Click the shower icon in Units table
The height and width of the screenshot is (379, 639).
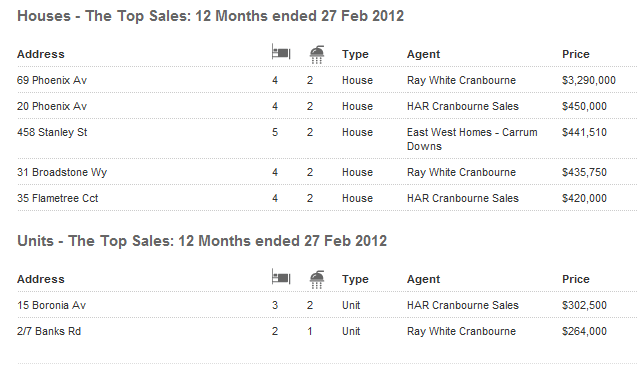317,280
